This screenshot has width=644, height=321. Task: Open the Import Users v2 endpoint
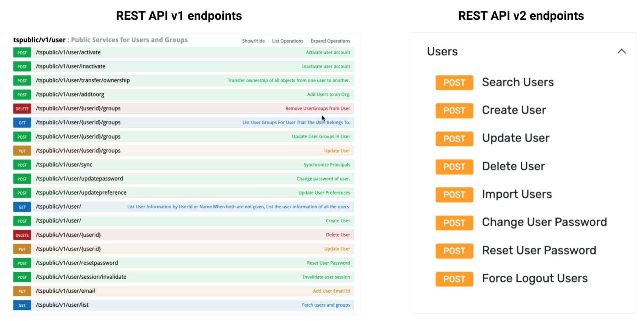(516, 194)
